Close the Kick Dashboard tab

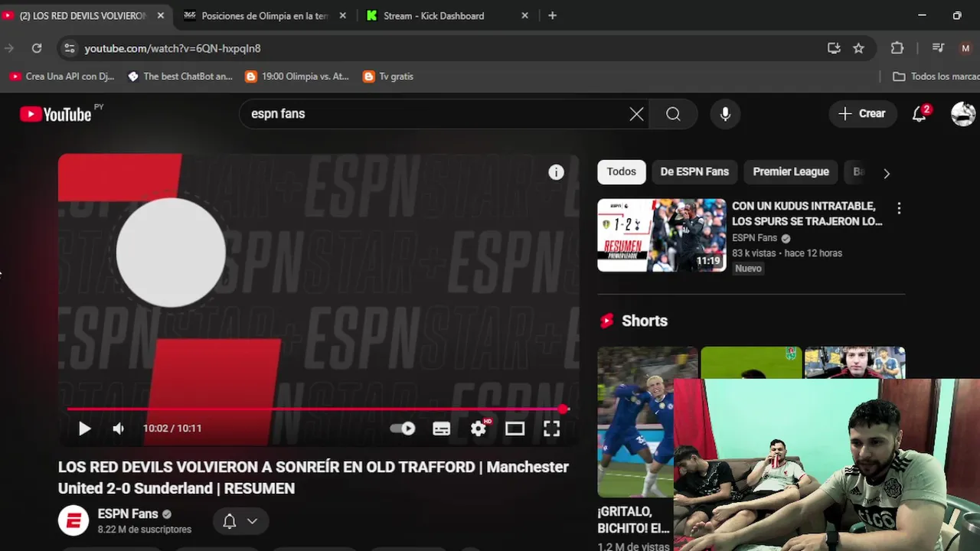[524, 15]
